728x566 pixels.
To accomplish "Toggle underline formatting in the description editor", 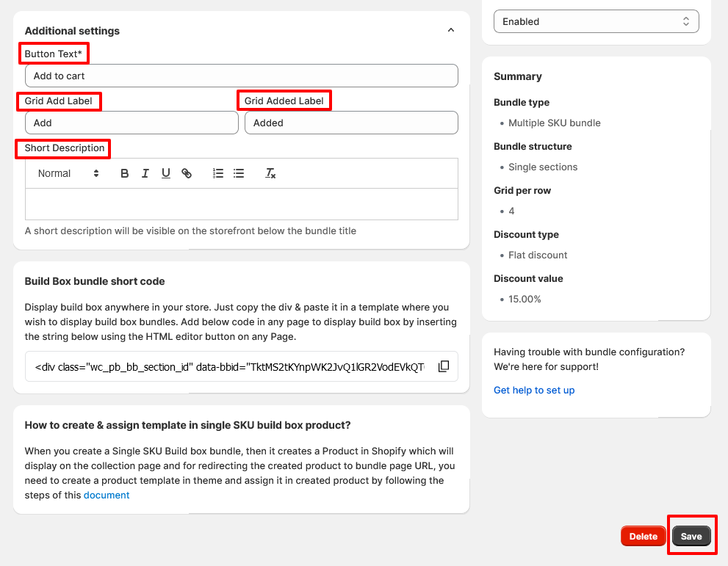I will [x=165, y=173].
